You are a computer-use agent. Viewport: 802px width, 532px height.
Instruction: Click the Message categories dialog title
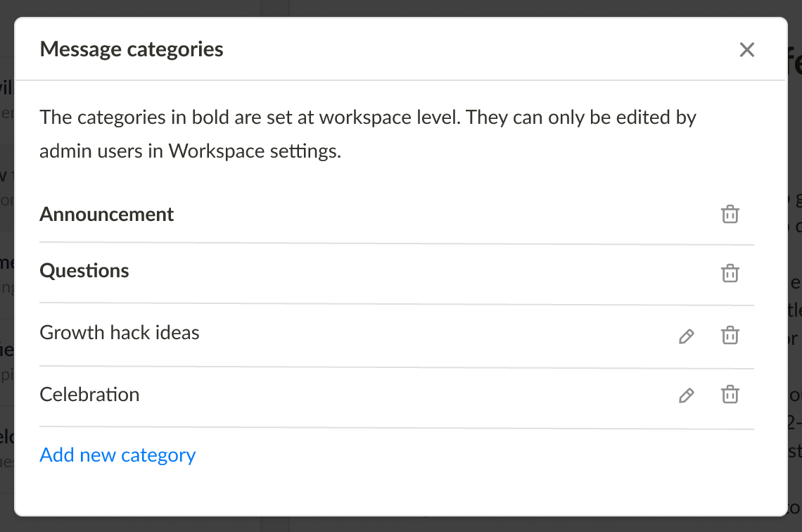tap(132, 49)
